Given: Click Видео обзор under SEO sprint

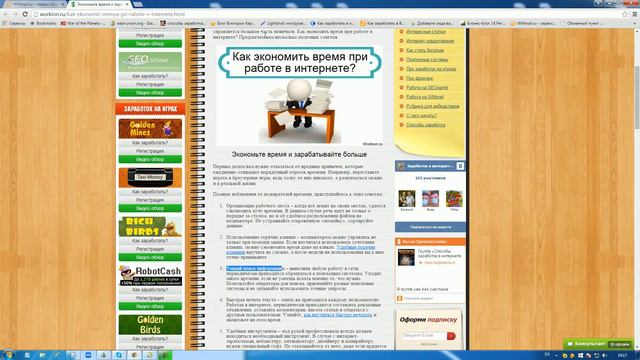Looking at the screenshot, I should point(150,93).
